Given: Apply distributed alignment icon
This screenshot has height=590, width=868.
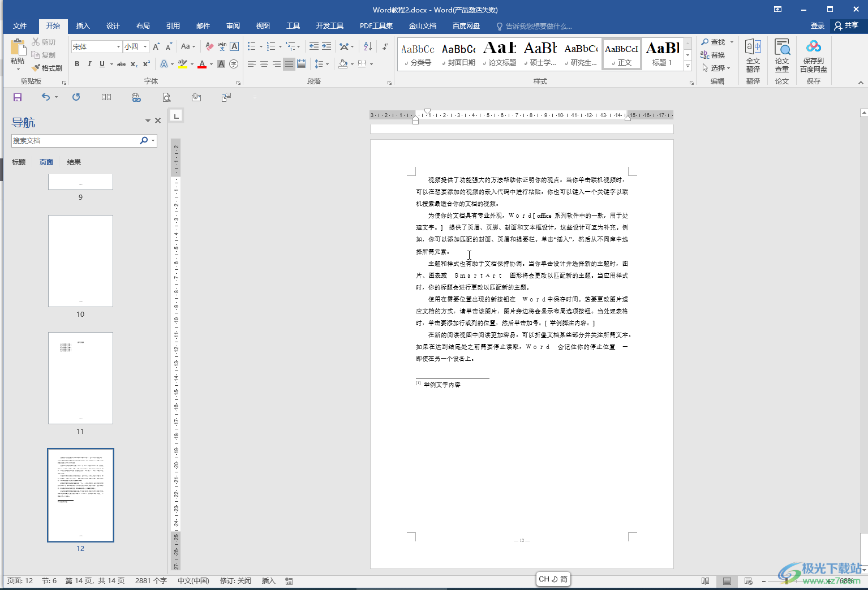Looking at the screenshot, I should (x=302, y=64).
